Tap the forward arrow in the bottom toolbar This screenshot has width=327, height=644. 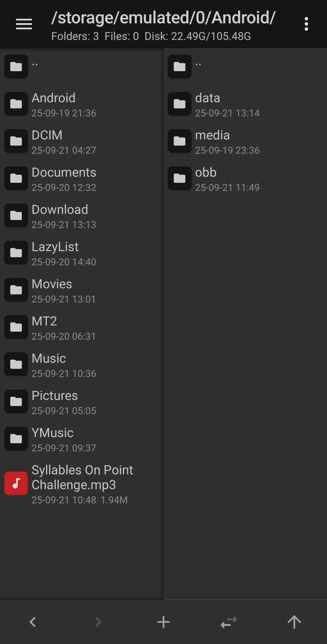coord(98,621)
